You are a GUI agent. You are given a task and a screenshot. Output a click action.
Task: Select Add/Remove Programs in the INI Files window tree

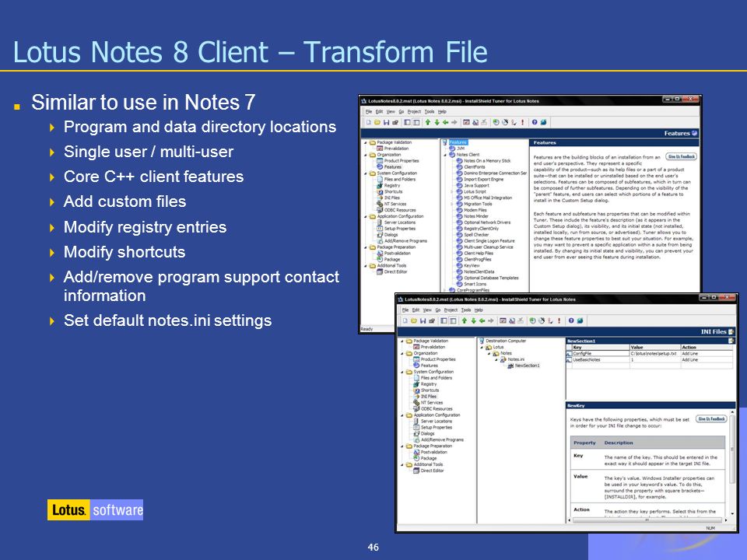442,440
